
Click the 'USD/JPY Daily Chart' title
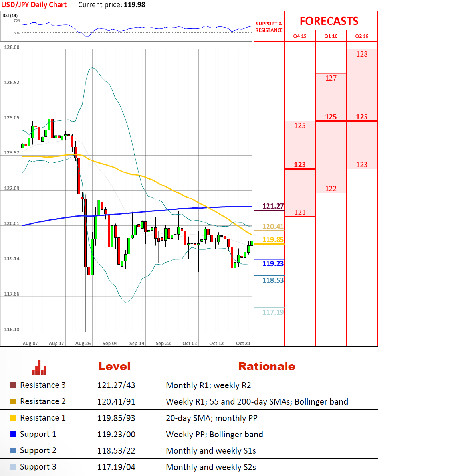[34, 5]
